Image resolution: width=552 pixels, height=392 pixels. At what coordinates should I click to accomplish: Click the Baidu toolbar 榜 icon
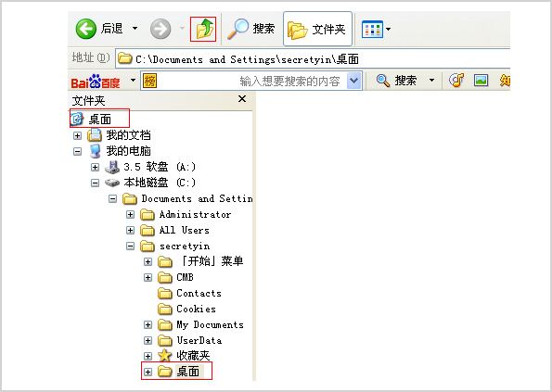tap(149, 82)
